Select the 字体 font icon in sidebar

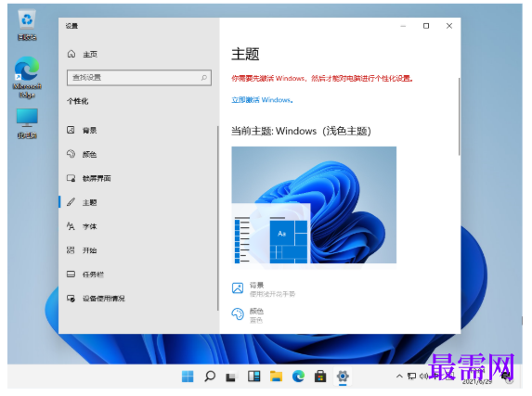click(x=71, y=226)
